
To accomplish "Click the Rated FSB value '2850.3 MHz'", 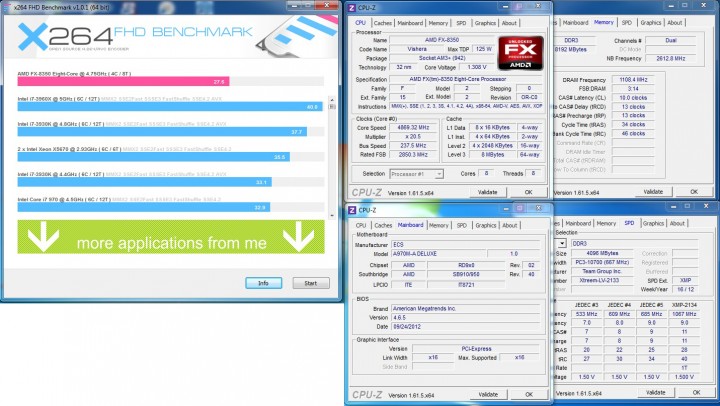I will (x=413, y=155).
